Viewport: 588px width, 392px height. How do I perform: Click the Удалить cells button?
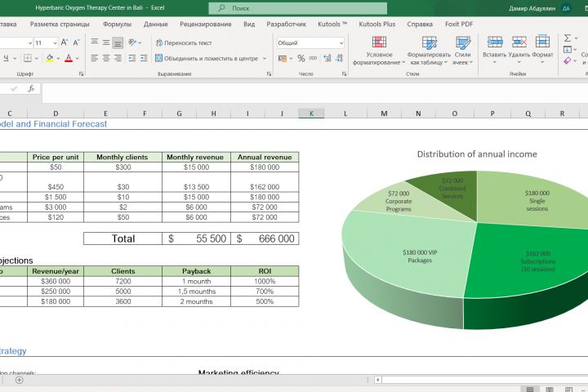coord(519,50)
